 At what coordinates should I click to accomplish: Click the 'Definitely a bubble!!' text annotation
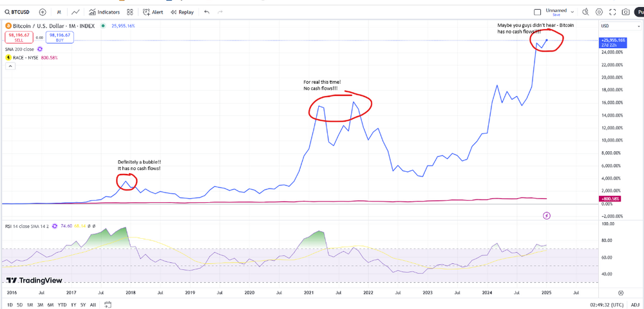(x=139, y=162)
